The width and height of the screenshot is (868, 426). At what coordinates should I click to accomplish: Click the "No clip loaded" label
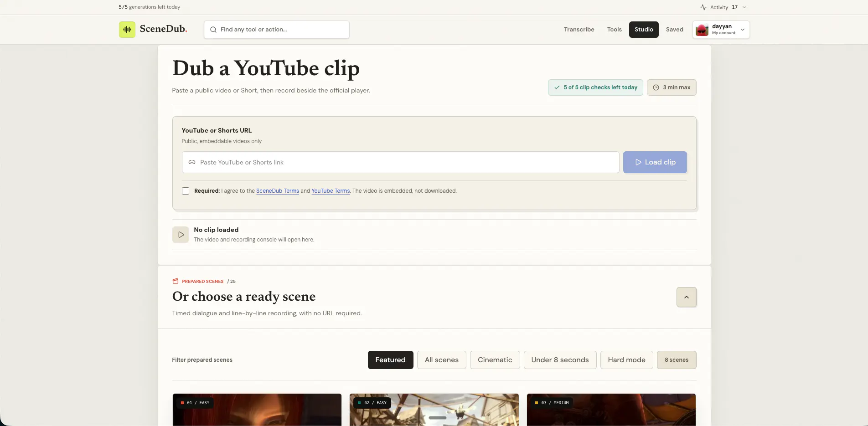coord(216,230)
